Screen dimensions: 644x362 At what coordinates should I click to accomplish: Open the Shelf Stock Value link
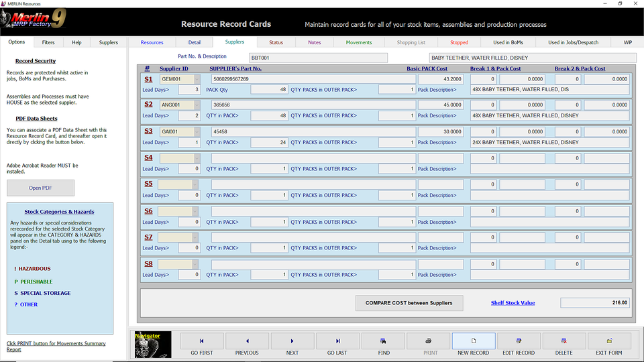point(513,303)
